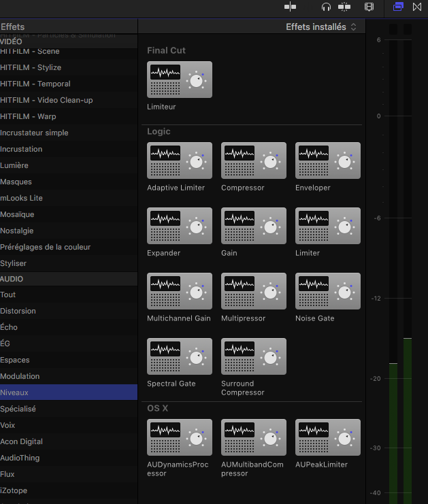Select the Compressor effect icon
Screen dimensions: 428x504
pos(254,161)
